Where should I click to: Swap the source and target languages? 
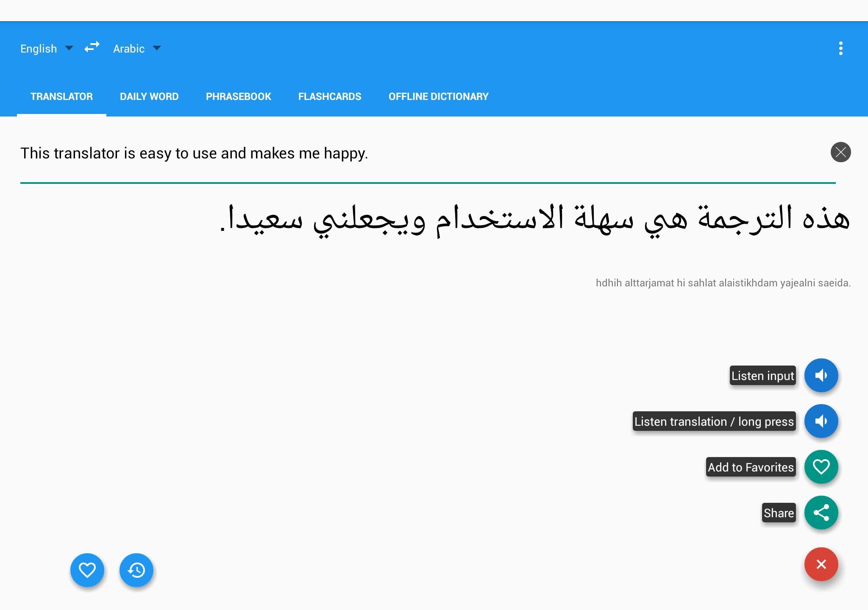92,47
